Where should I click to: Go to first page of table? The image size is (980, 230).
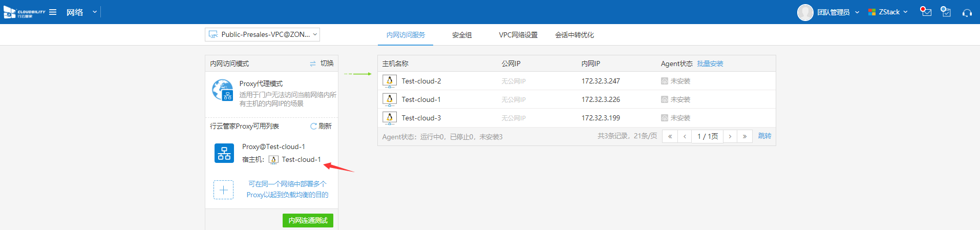670,136
